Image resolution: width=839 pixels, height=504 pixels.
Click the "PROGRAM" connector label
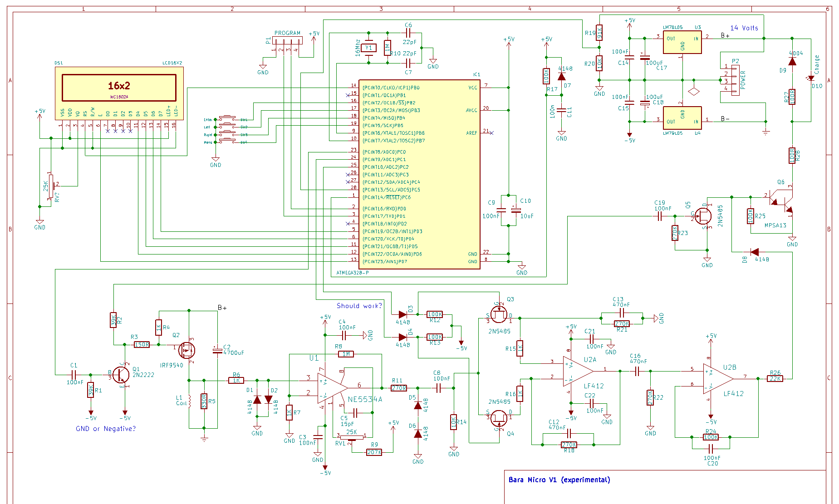(x=287, y=33)
